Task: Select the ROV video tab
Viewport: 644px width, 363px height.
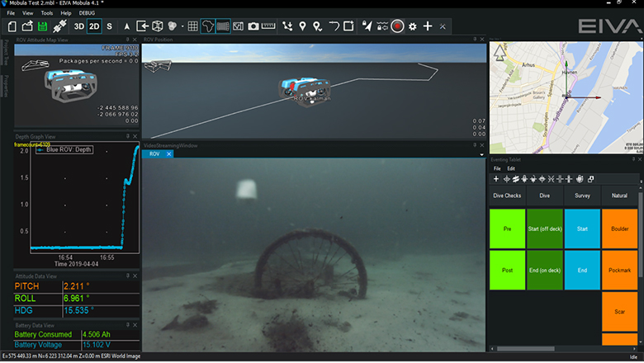Action: (x=154, y=154)
